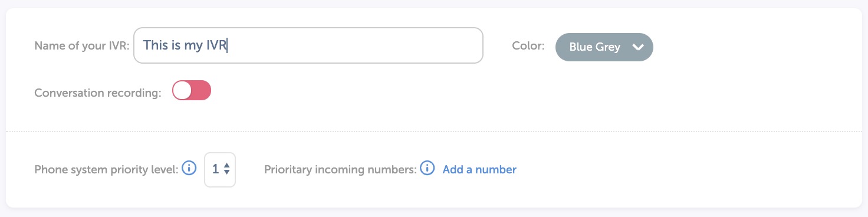The height and width of the screenshot is (217, 868).
Task: Click inside the Name of your IVR field
Action: pos(308,45)
